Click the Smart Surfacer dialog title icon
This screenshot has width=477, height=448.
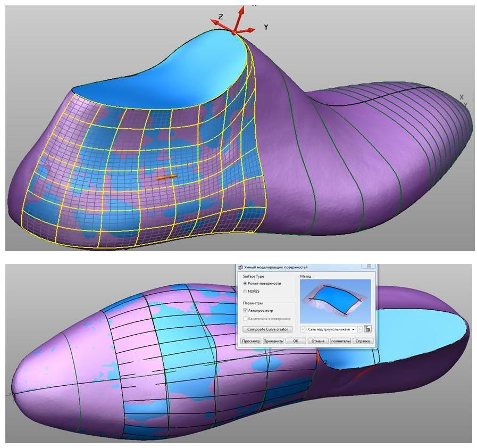[x=240, y=267]
